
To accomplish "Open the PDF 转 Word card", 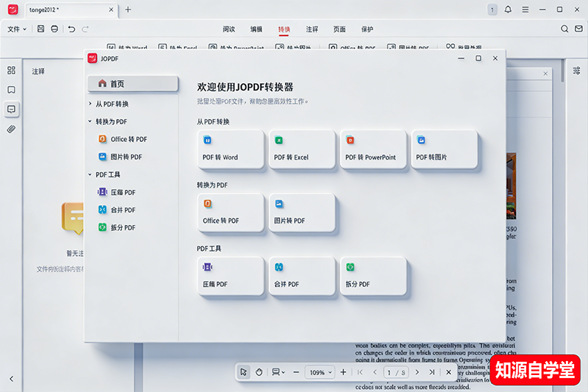I will [231, 149].
